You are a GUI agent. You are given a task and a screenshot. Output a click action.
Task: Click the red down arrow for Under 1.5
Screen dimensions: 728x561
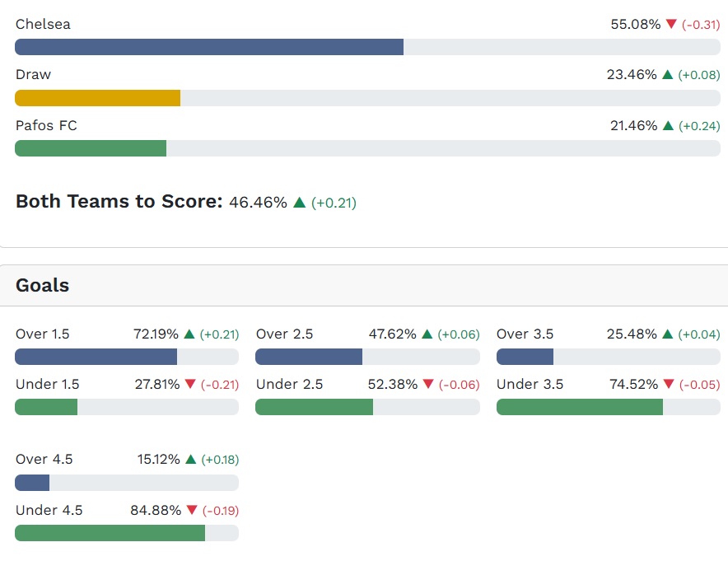tap(190, 385)
